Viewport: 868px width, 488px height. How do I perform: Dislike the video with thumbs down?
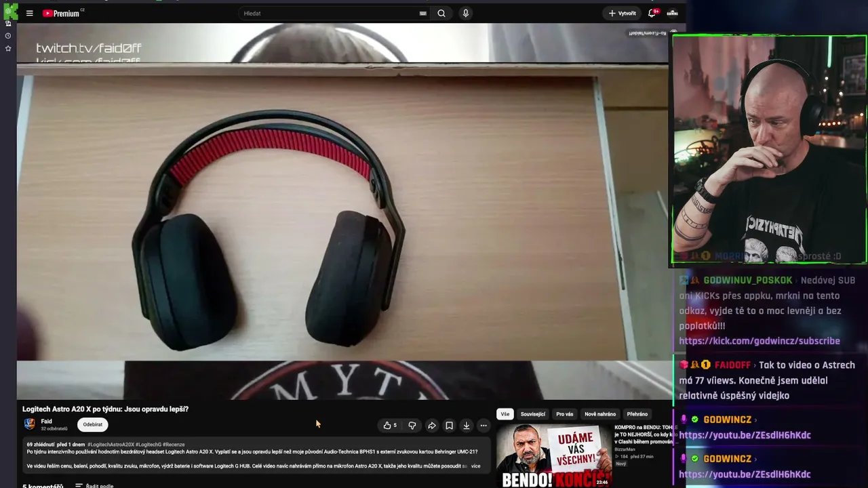412,426
